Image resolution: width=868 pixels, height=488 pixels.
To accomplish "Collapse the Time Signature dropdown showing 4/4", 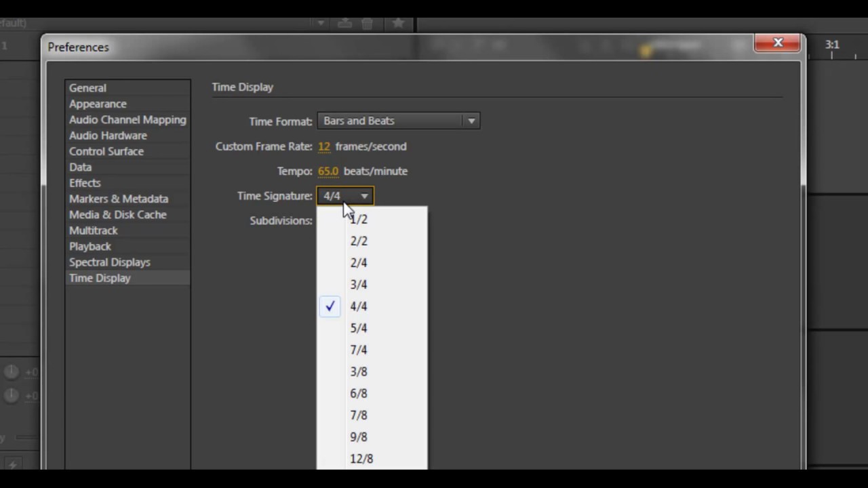I will coord(345,196).
